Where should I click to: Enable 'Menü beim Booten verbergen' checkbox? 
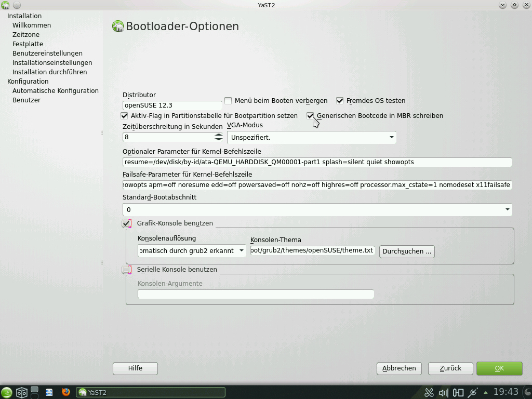coord(228,101)
